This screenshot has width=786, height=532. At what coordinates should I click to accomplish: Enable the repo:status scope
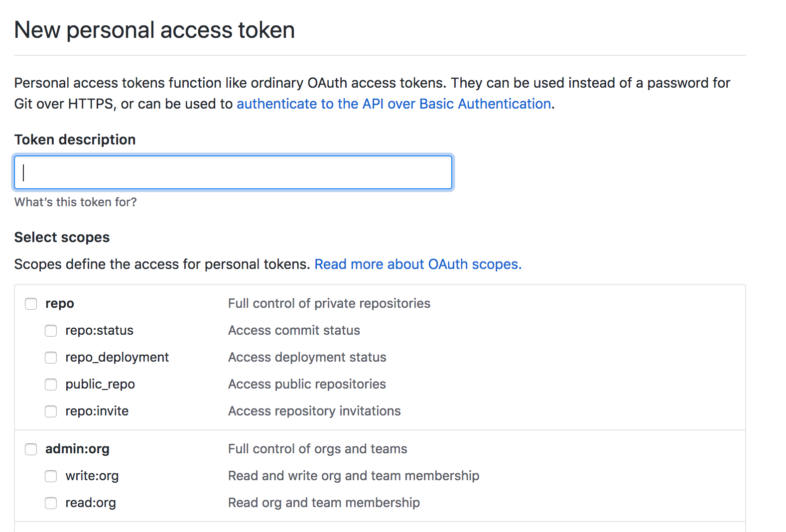[x=51, y=331]
